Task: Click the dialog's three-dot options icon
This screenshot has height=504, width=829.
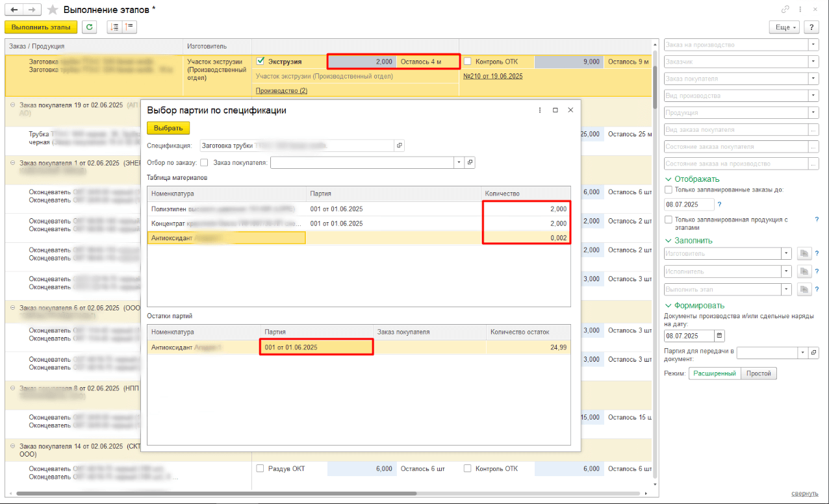Action: click(x=540, y=110)
